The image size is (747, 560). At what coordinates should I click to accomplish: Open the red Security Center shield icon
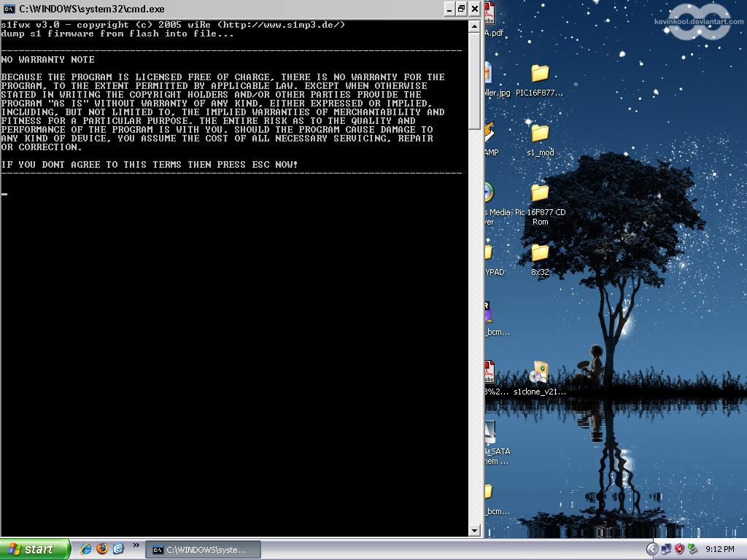[x=679, y=550]
